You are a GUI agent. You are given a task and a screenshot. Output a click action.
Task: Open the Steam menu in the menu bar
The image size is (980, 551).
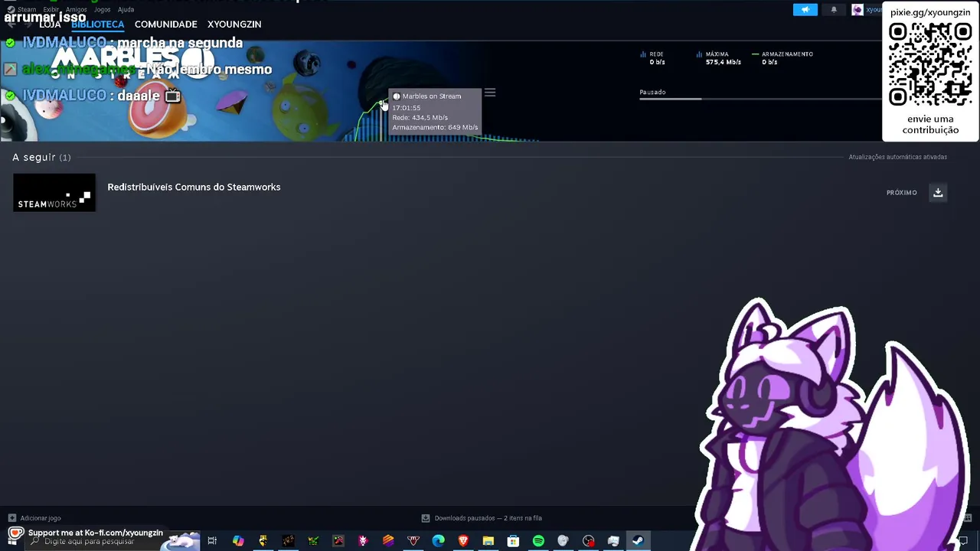click(27, 10)
